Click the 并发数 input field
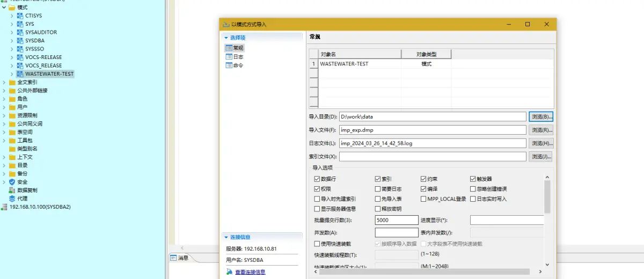This screenshot has width=644, height=279. pos(397,232)
